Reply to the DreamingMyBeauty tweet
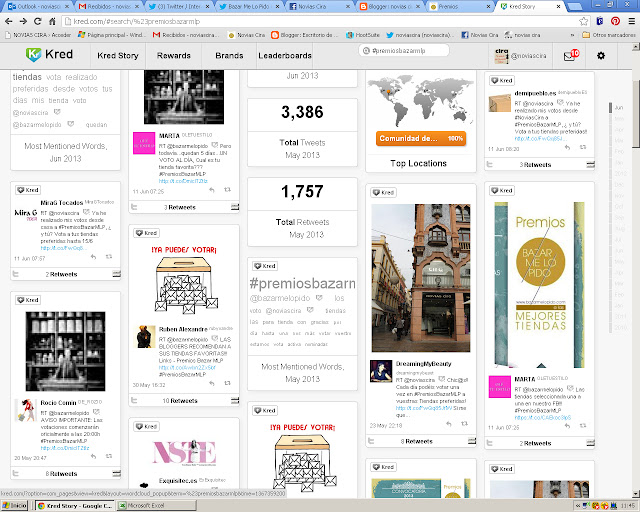Image resolution: width=640 pixels, height=512 pixels. click(449, 424)
